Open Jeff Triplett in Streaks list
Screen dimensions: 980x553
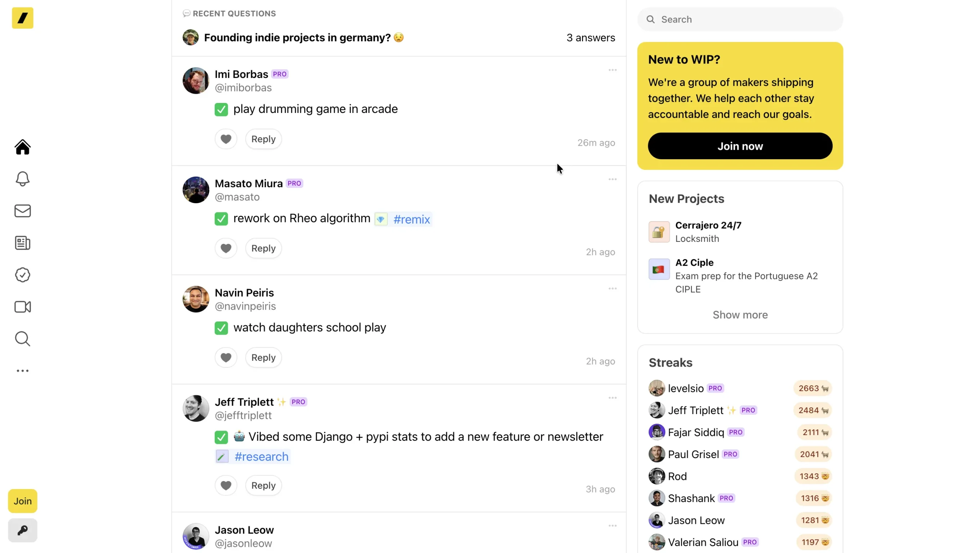point(696,410)
